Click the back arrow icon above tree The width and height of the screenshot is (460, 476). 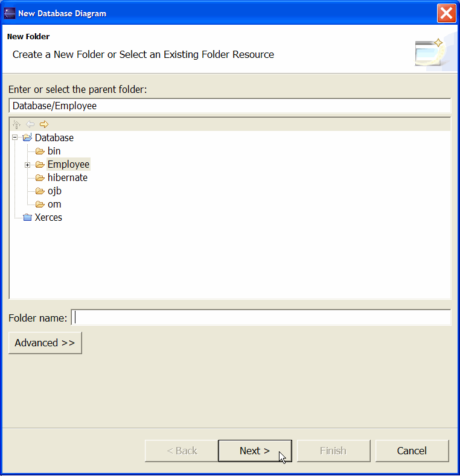(30, 124)
